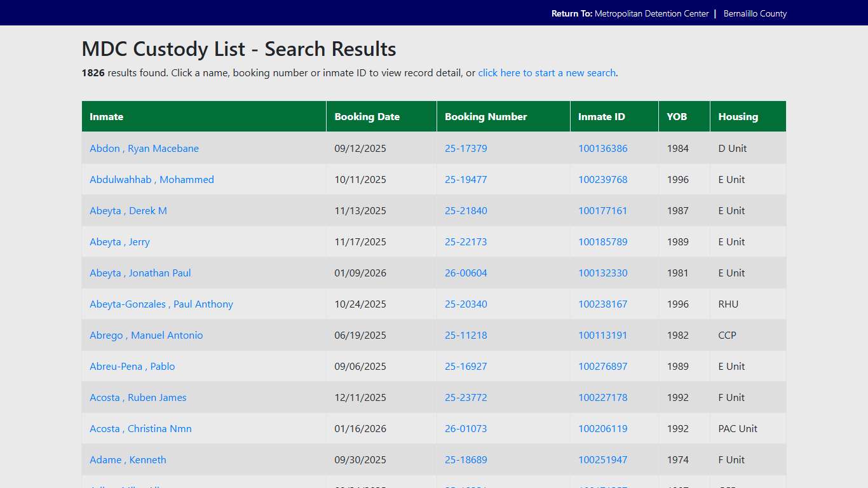
Task: Open booking number 25-17379
Action: coord(466,148)
